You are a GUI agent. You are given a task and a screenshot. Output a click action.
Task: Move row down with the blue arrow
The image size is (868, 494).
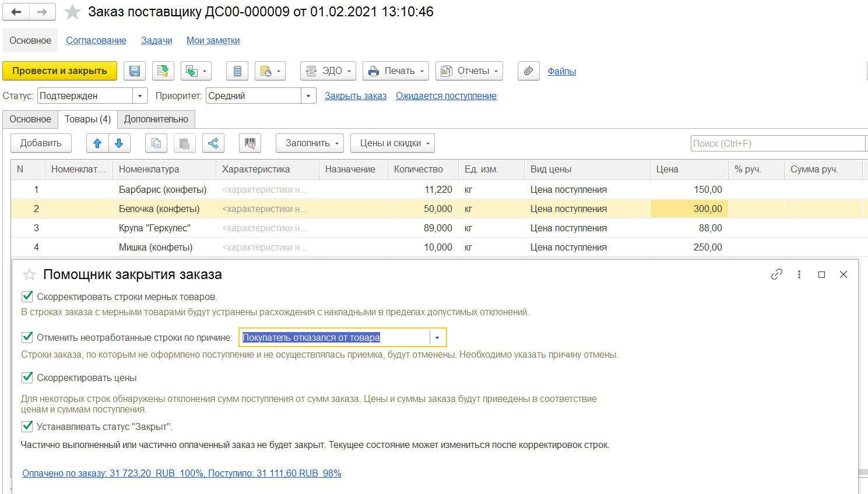point(119,143)
